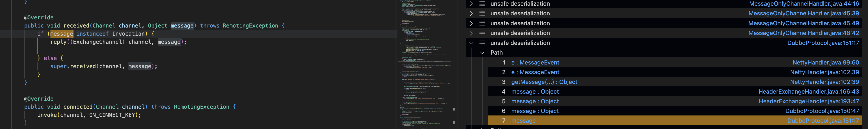Select highlighted path step 7 'message'
Screen dimensions: 868x129
[523, 121]
